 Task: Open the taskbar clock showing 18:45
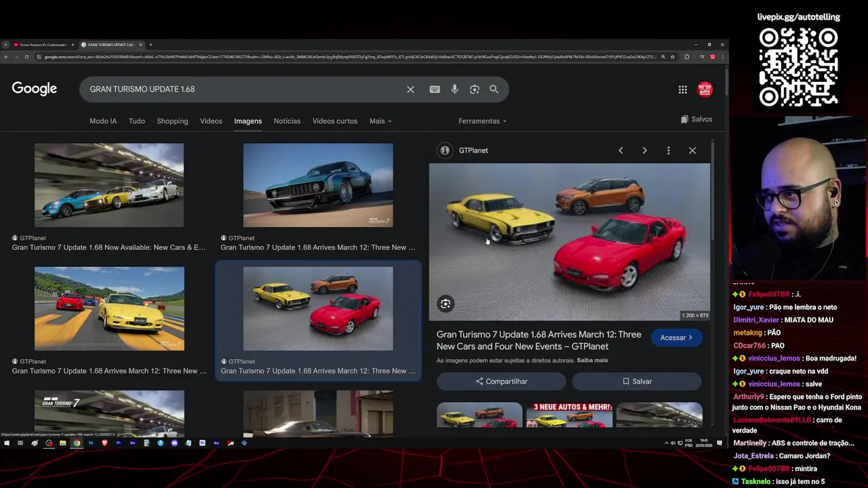coord(704,443)
